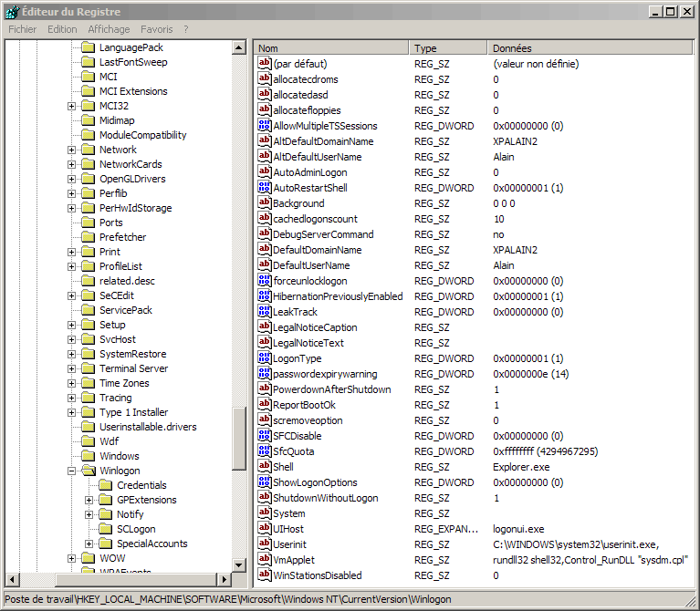This screenshot has height=611, width=700.
Task: Click the AutoRestartShell DWORD value icon
Action: [266, 188]
